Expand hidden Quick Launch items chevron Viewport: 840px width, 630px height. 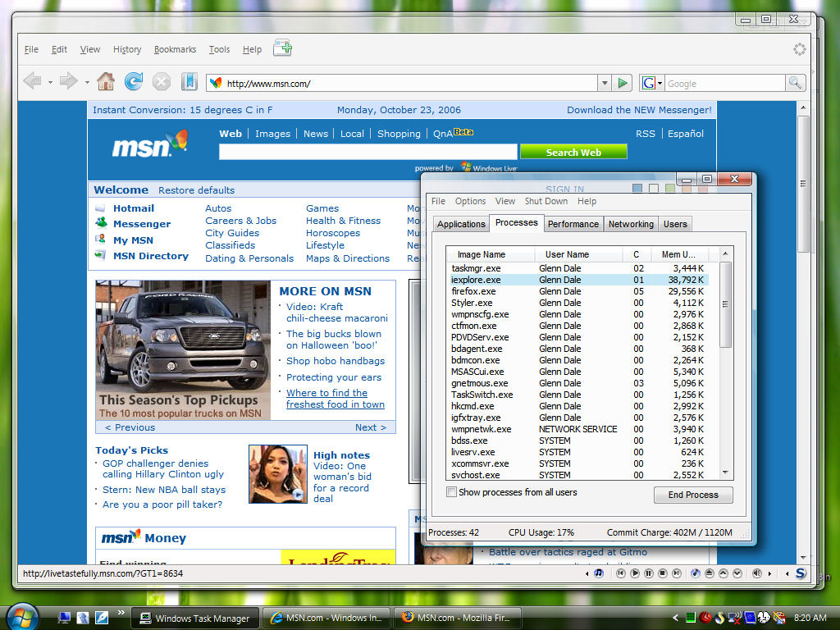tap(121, 613)
